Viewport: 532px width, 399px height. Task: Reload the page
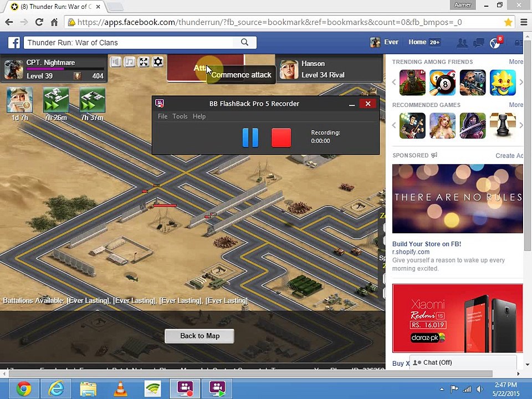[39, 22]
